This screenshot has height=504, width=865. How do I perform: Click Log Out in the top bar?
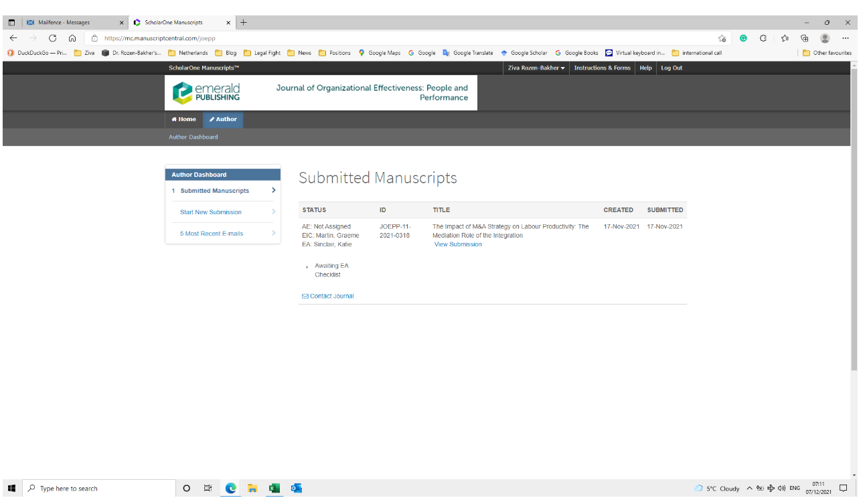pyautogui.click(x=672, y=68)
